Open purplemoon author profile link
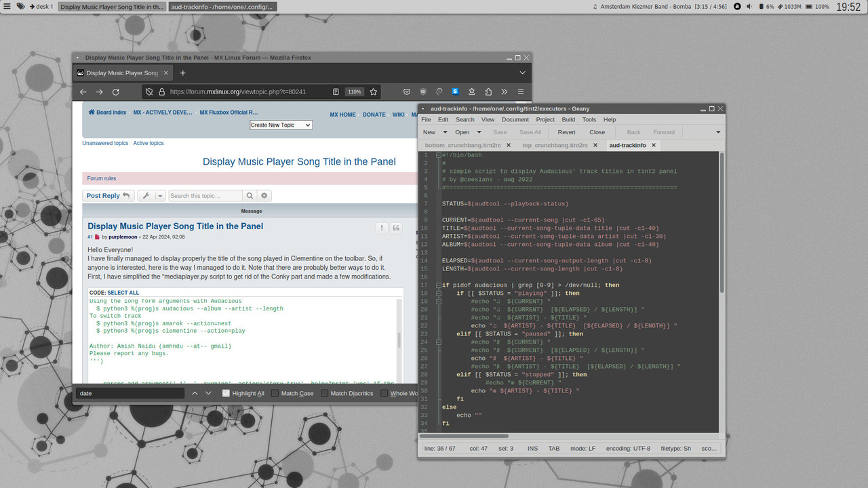Image resolution: width=868 pixels, height=488 pixels. coord(123,237)
